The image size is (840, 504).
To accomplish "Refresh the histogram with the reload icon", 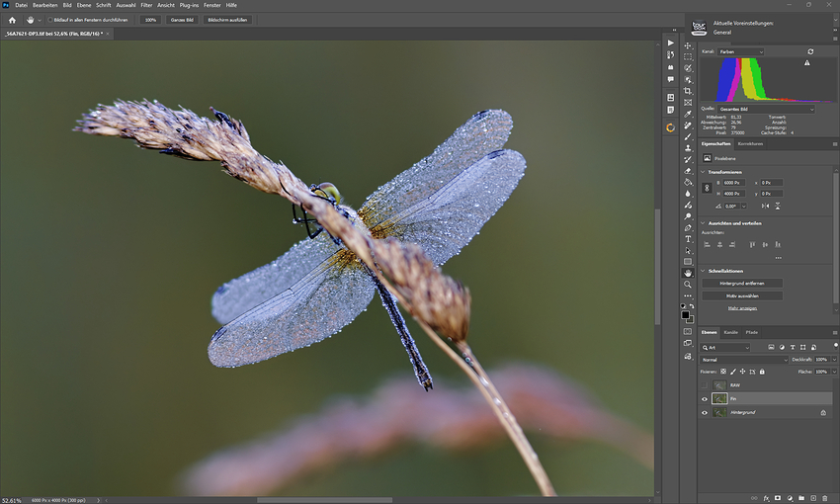I will (810, 51).
